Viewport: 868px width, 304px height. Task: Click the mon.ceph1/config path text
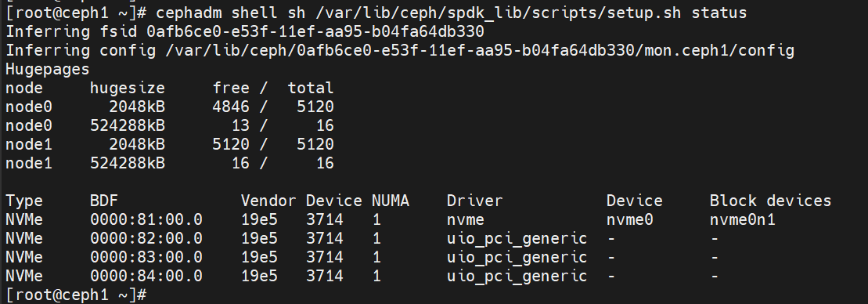(719, 50)
